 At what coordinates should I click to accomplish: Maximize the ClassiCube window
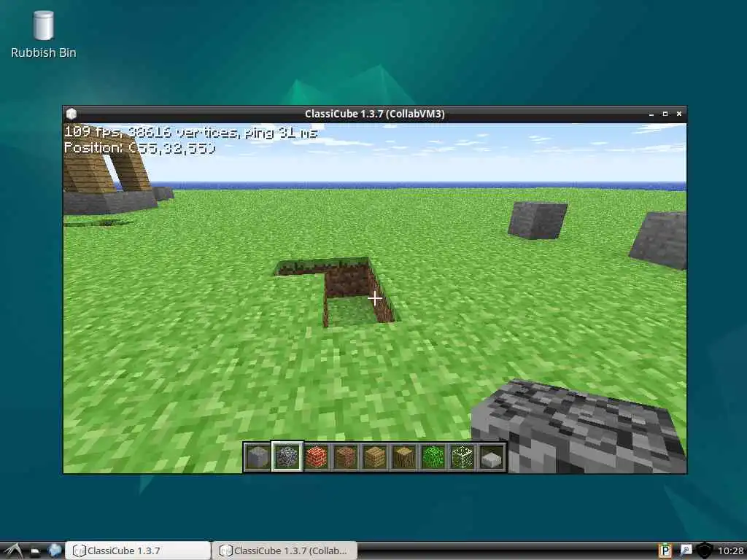click(x=665, y=114)
